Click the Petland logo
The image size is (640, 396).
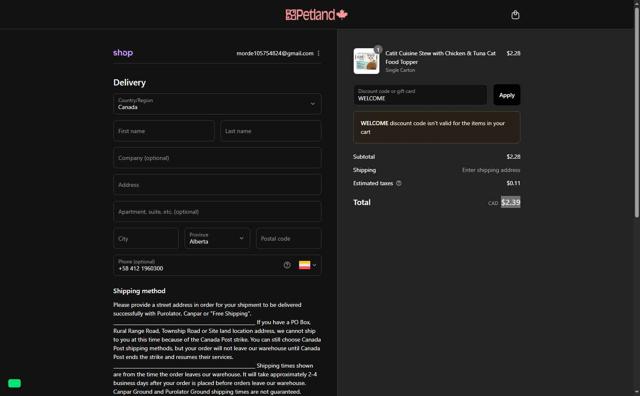tap(316, 15)
